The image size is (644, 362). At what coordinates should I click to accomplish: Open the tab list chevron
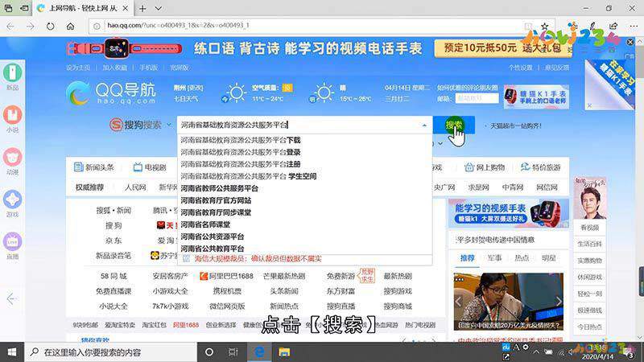click(x=159, y=8)
